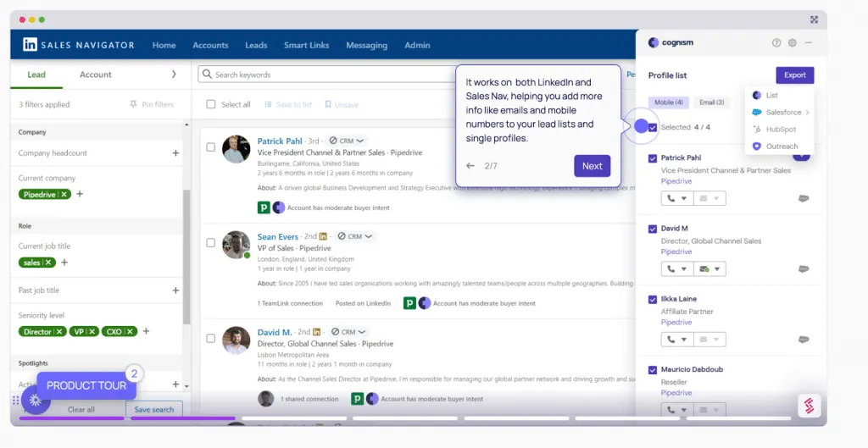Screen dimensions: 868x448
Task: Click the filter panel vertical scrollbar
Action: [186, 257]
